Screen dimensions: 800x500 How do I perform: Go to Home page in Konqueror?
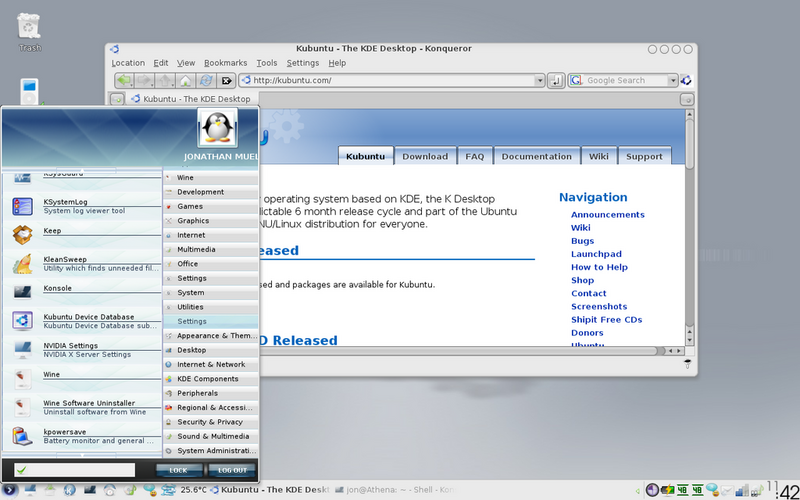186,80
